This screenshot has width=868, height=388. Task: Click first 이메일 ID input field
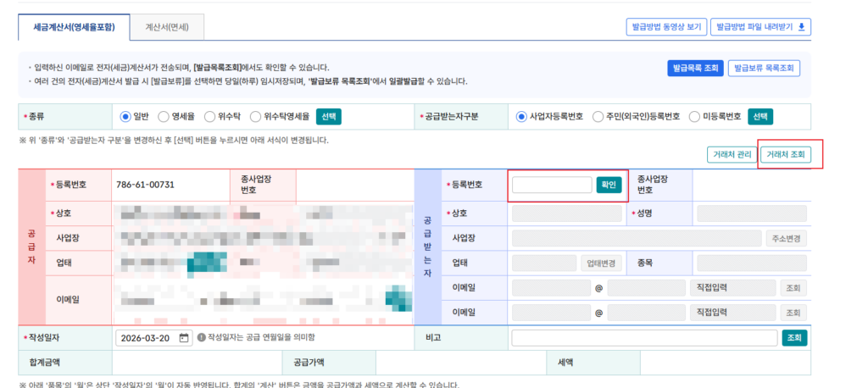click(x=551, y=288)
